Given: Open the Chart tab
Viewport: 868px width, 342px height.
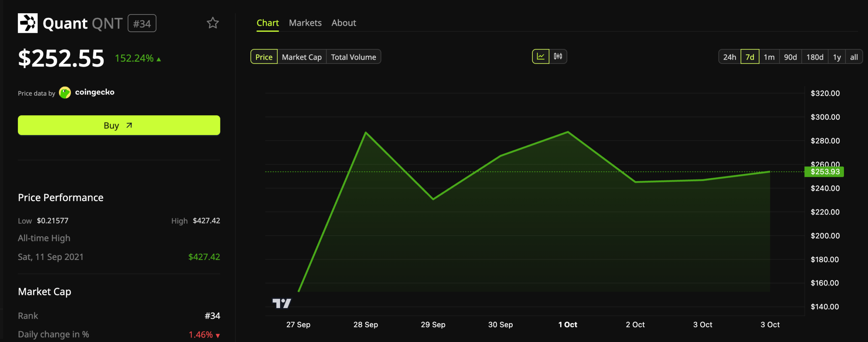Looking at the screenshot, I should (268, 23).
